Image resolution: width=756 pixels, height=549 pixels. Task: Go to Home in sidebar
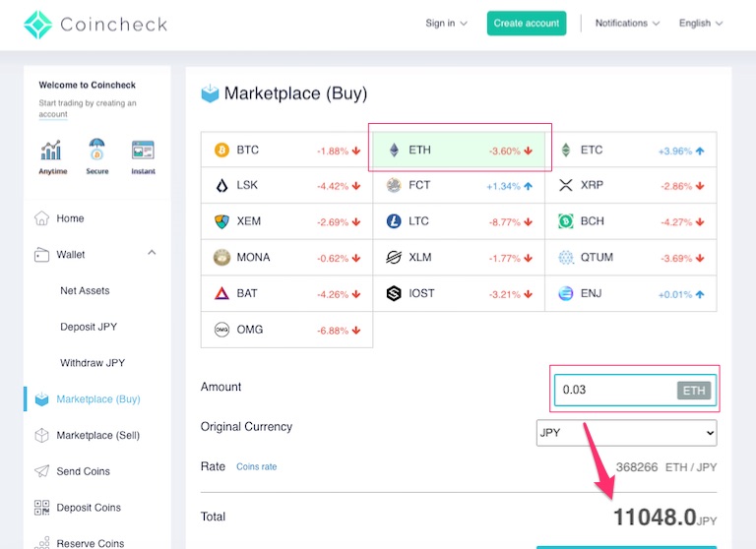pos(71,218)
